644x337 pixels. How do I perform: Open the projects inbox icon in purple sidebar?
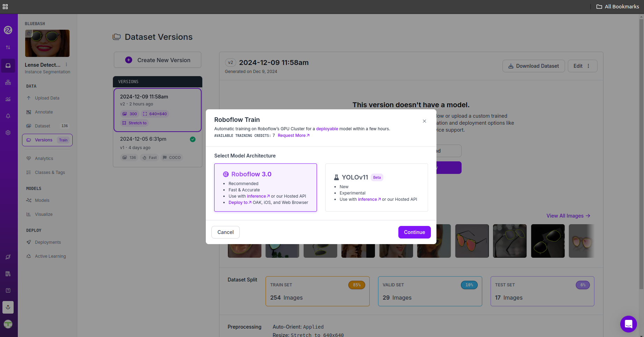(8, 66)
